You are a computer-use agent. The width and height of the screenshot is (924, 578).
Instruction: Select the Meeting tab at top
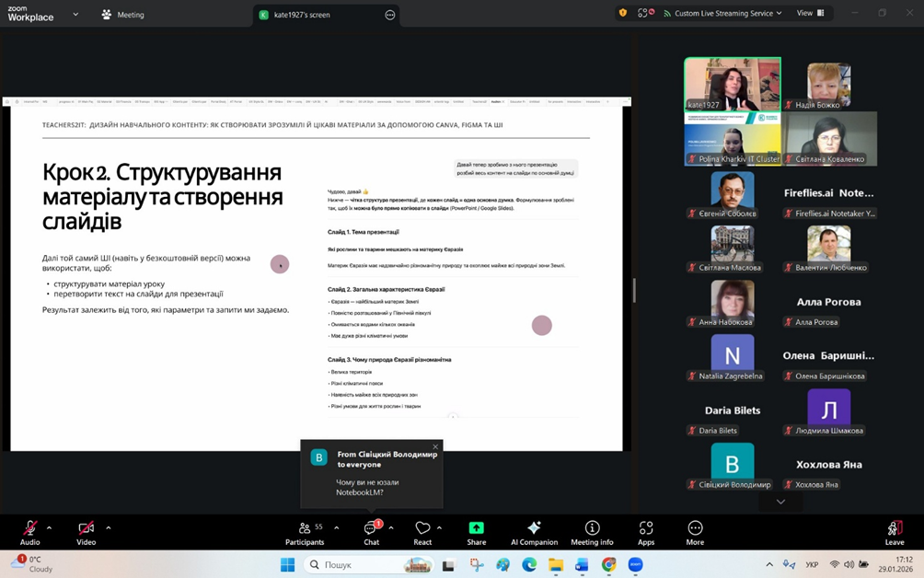point(122,15)
